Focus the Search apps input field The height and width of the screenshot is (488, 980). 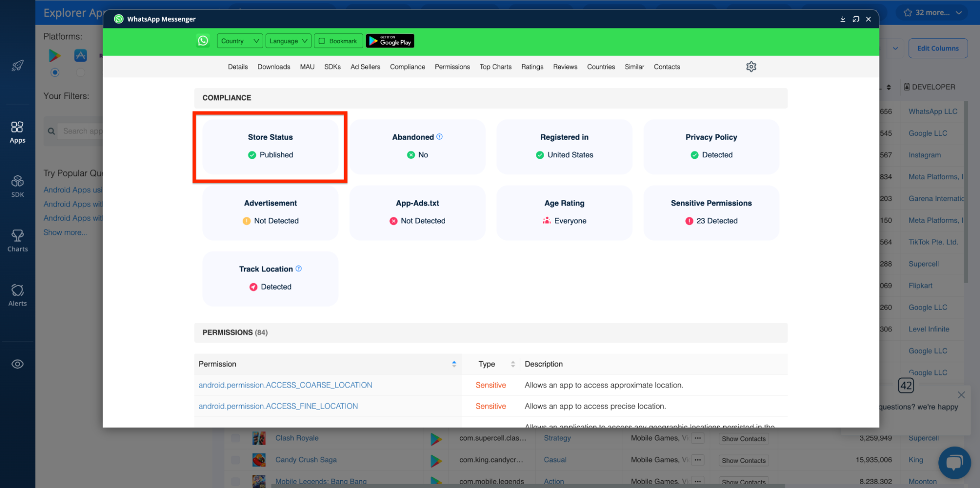(x=81, y=131)
